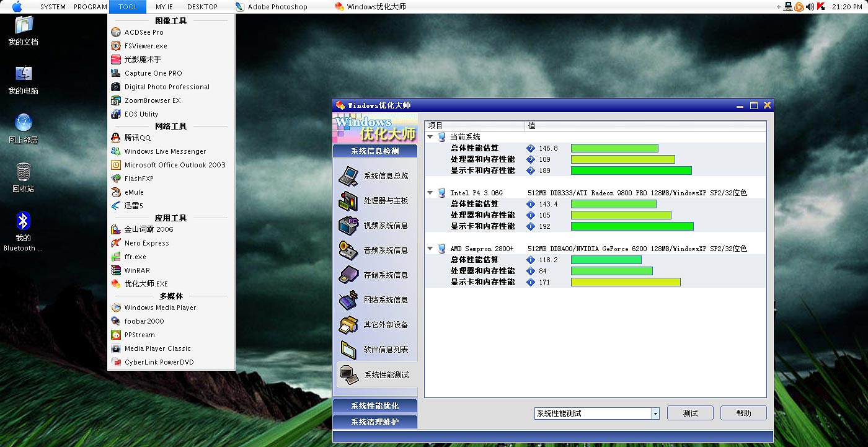The height and width of the screenshot is (447, 868).
Task: Show 软件信息列表 in the sidebar
Action: point(374,350)
